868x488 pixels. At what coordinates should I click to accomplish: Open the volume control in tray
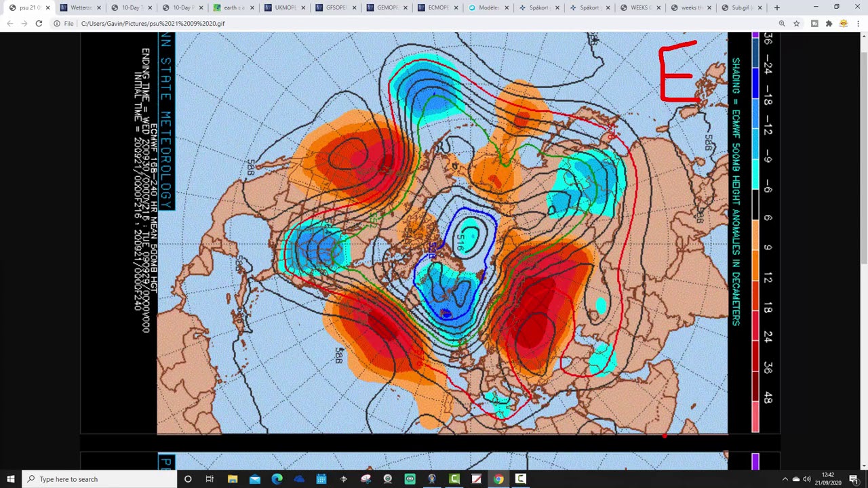807,479
